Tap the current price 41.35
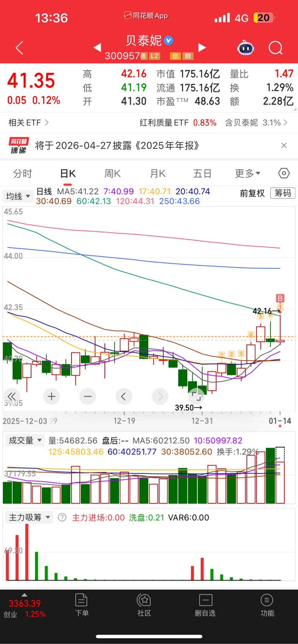Screen dimensions: 298x644 (31, 81)
